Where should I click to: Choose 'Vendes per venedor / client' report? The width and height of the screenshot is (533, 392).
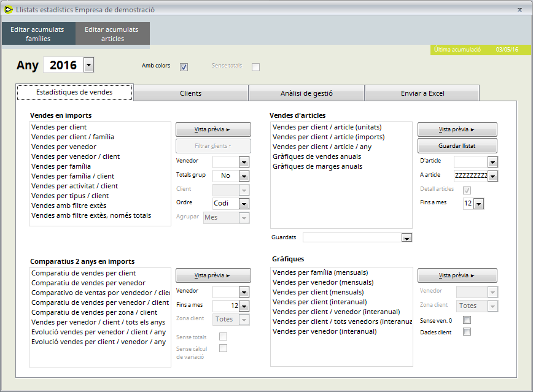tap(100, 156)
